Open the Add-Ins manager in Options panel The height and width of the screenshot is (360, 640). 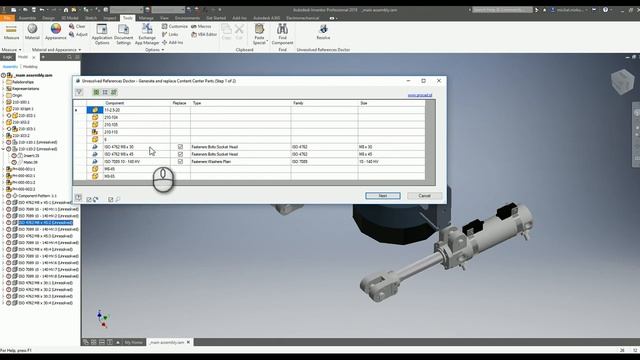172,42
